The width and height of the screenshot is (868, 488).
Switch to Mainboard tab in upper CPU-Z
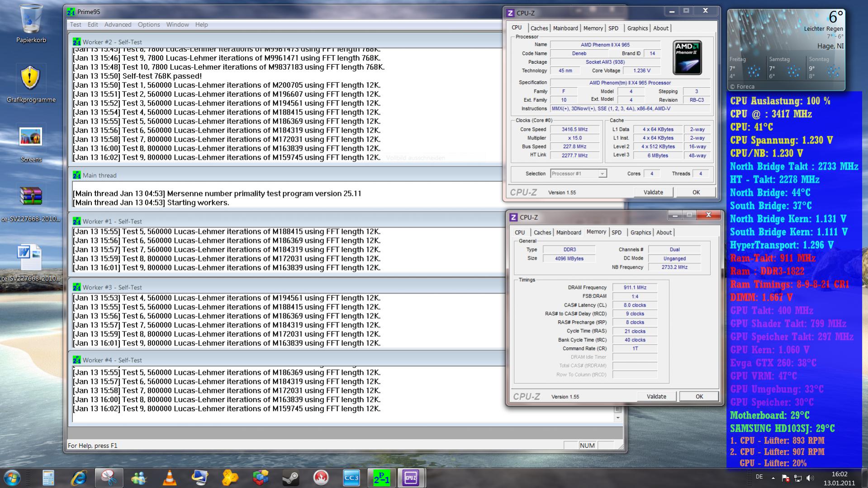[x=565, y=28]
